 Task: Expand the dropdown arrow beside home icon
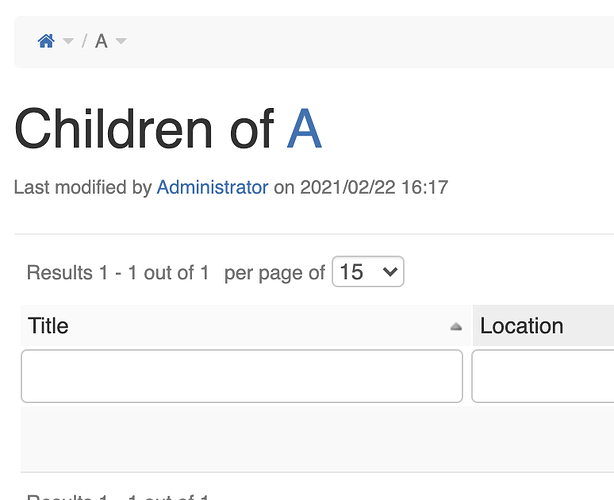click(68, 41)
